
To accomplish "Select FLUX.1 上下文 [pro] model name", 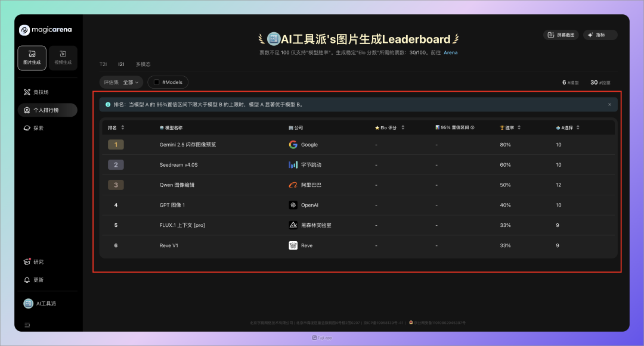I will [x=182, y=225].
